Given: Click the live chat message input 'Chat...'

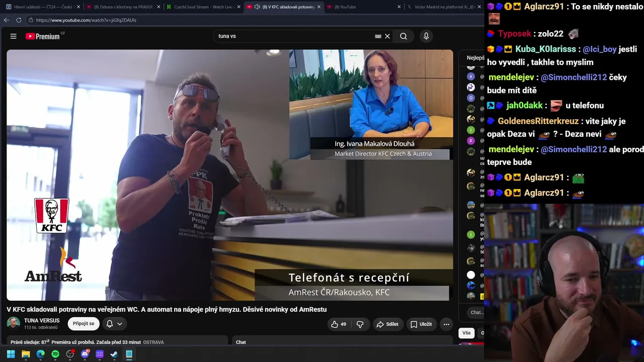Looking at the screenshot, I should pyautogui.click(x=476, y=313).
